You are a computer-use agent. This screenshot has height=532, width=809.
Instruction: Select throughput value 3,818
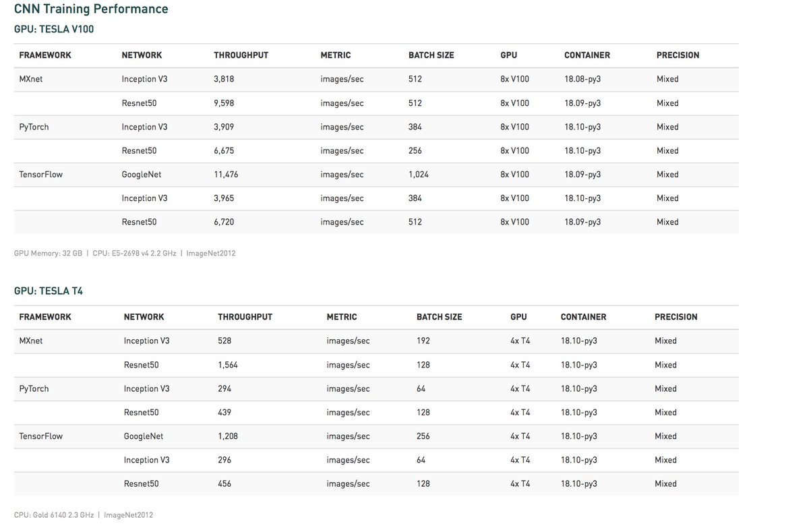click(224, 79)
